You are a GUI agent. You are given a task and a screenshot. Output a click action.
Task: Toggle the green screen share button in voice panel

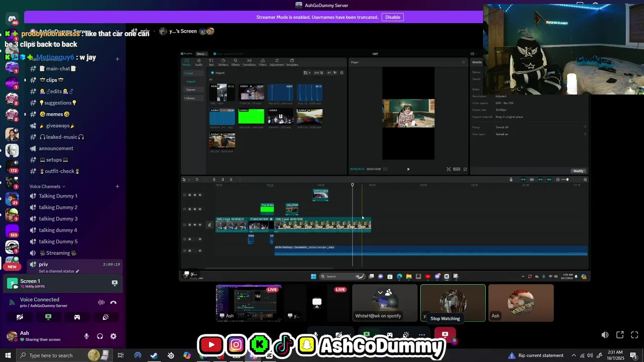[48, 317]
